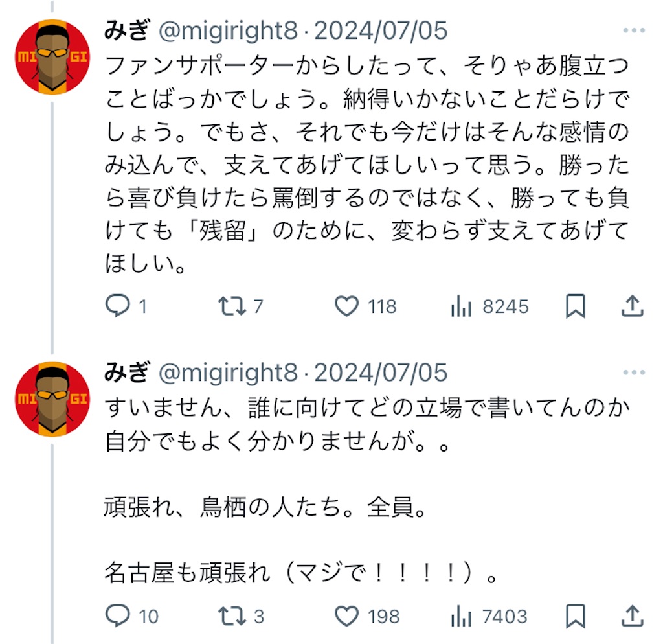This screenshot has height=644, width=663.
Task: Select the display name on the second tweet
Action: (x=127, y=373)
